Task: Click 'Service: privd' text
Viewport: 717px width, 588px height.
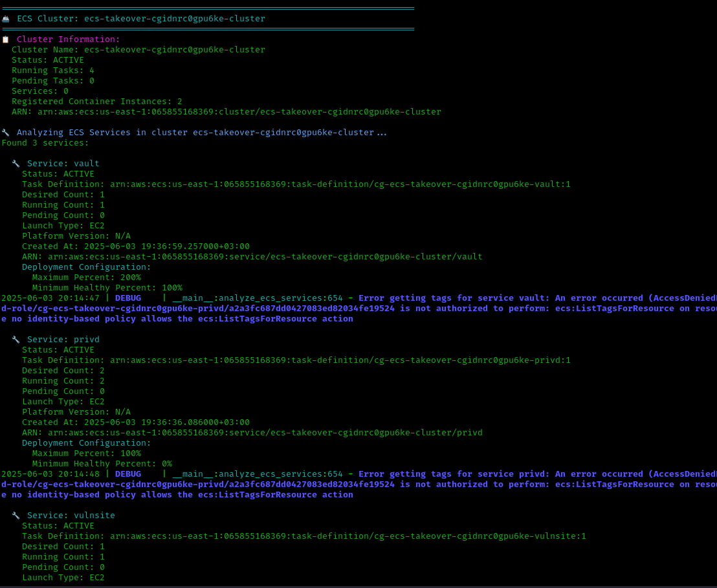Action: pyautogui.click(x=63, y=340)
